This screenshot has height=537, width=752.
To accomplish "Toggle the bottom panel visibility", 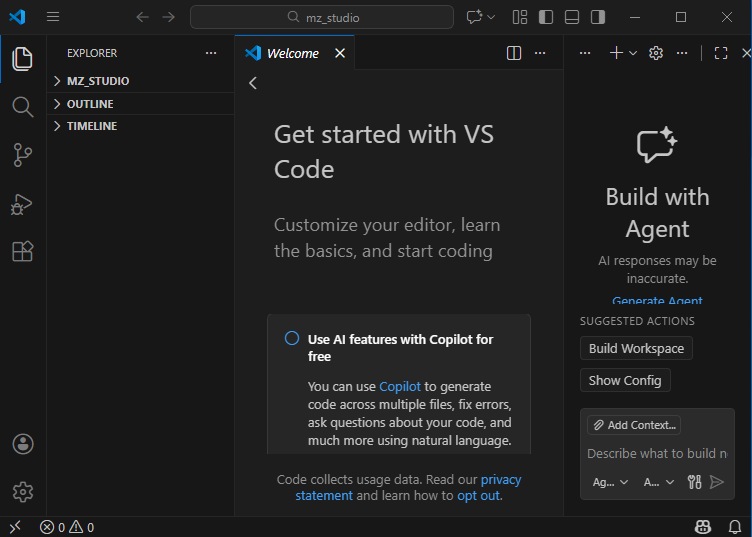I will [572, 17].
